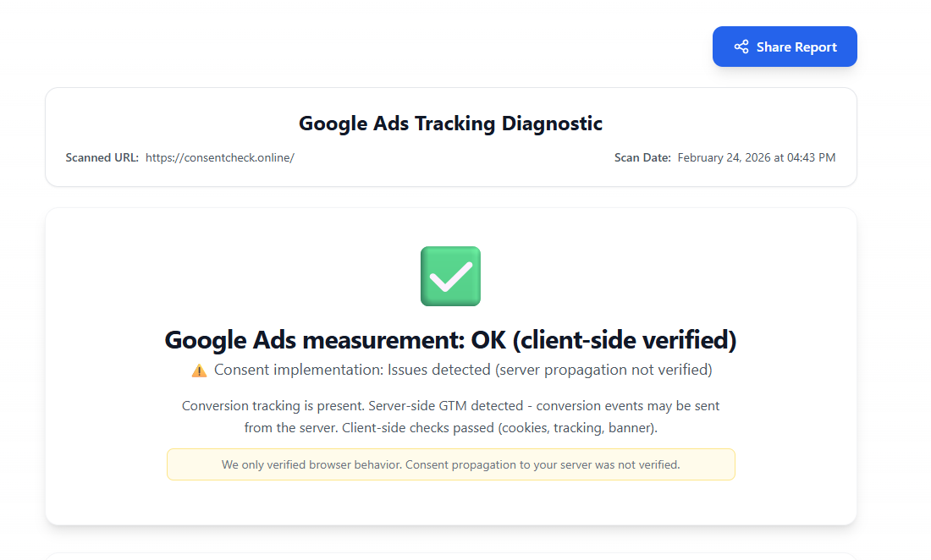Image resolution: width=931 pixels, height=560 pixels.
Task: Click the headline Google Ads measurement OK
Action: (450, 339)
